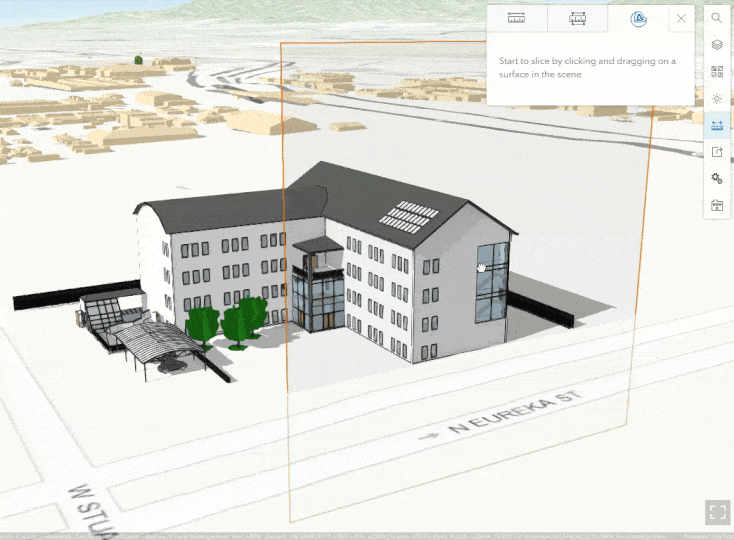This screenshot has height=540, width=734.
Task: Click the solar panels on the roof
Action: tap(409, 217)
